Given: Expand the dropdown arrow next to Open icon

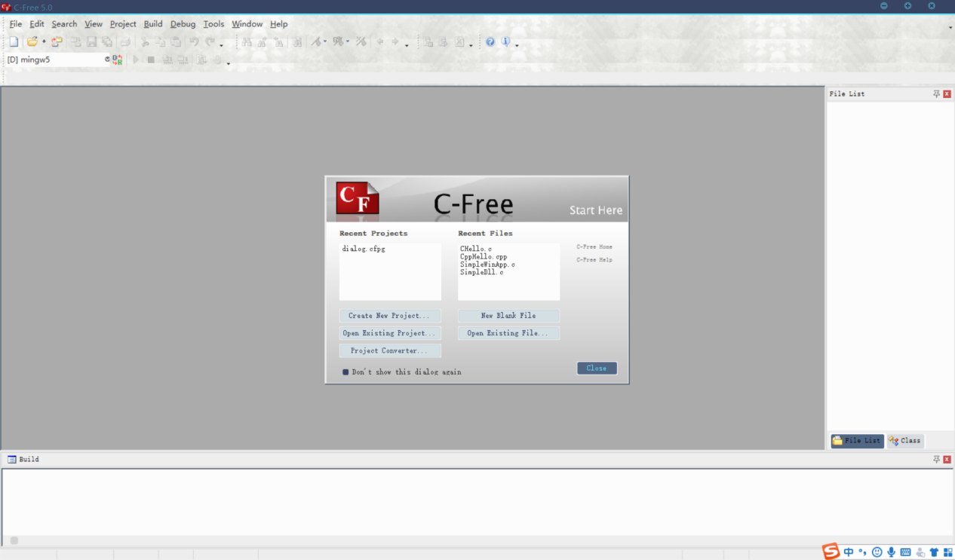Looking at the screenshot, I should pyautogui.click(x=44, y=43).
